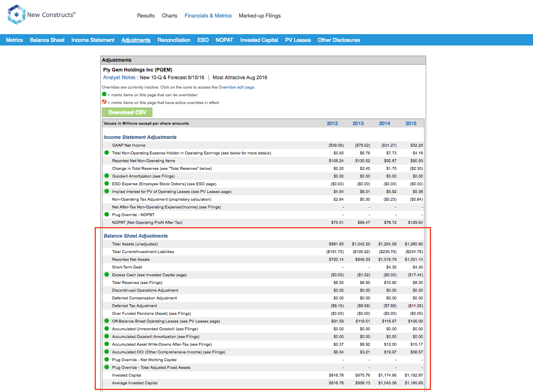
Task: Click the Total Reserves (see Filings) label
Action: tap(137, 283)
